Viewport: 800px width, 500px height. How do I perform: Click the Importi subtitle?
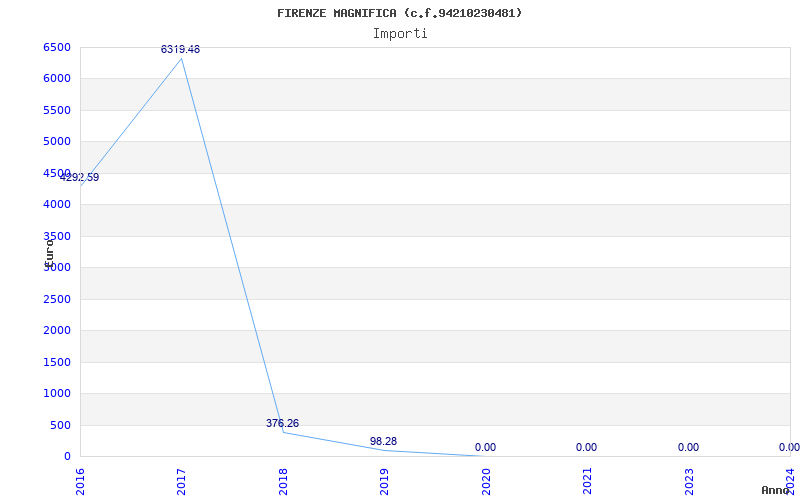click(x=400, y=33)
